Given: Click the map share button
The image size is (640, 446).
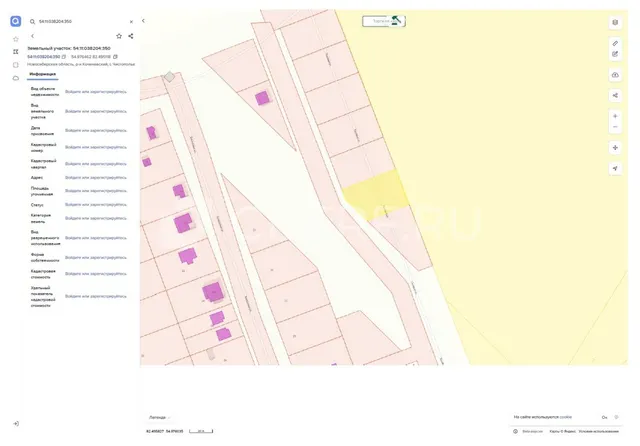Looking at the screenshot, I should (x=615, y=95).
